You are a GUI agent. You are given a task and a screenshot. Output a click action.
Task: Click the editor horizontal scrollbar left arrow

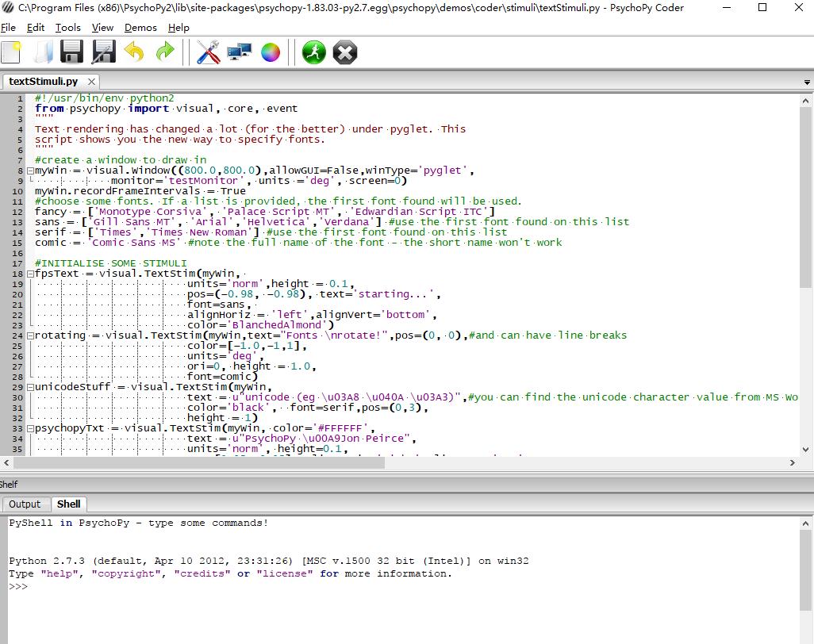point(6,462)
